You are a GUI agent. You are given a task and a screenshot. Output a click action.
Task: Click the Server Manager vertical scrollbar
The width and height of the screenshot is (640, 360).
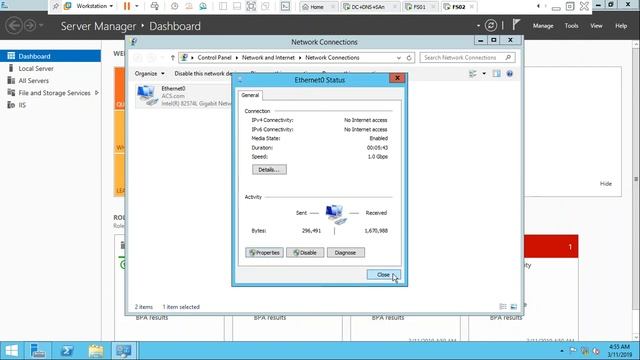[636, 180]
